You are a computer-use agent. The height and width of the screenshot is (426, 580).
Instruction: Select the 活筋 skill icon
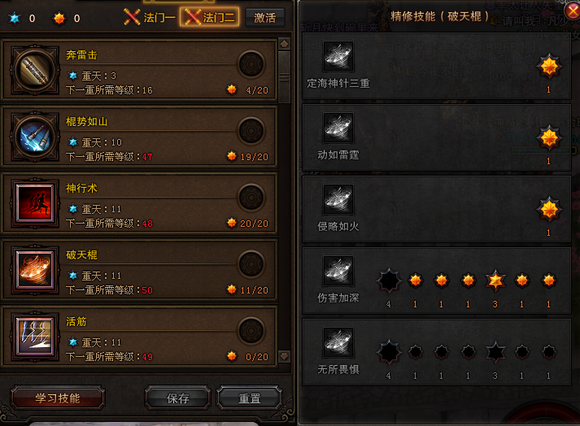point(35,337)
